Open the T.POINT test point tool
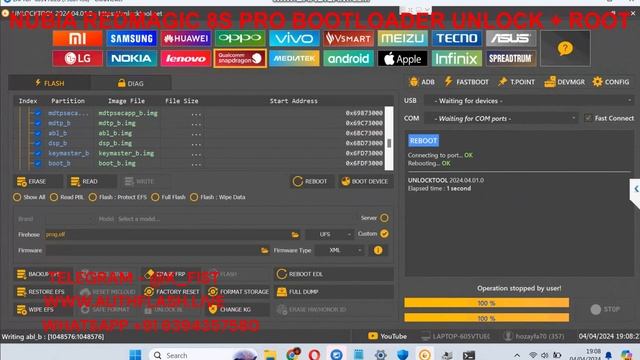This screenshot has width=640, height=360. pyautogui.click(x=516, y=82)
